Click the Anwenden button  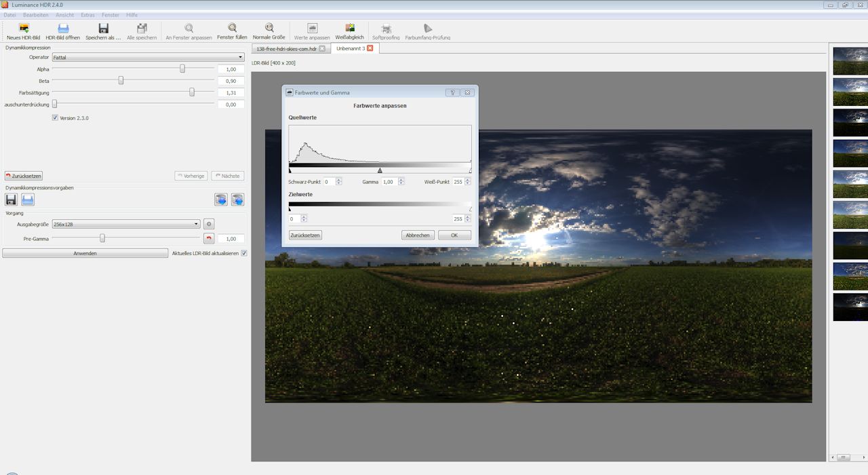point(85,253)
